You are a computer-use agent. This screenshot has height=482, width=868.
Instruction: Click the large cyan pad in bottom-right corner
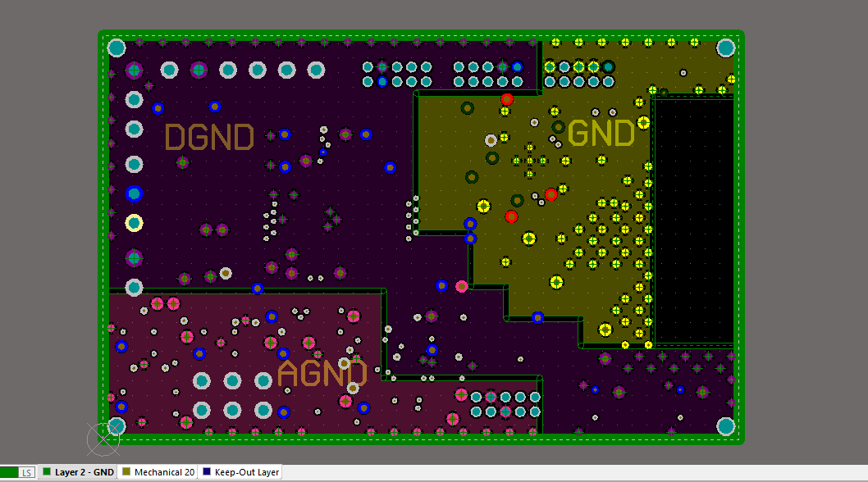[x=727, y=426]
